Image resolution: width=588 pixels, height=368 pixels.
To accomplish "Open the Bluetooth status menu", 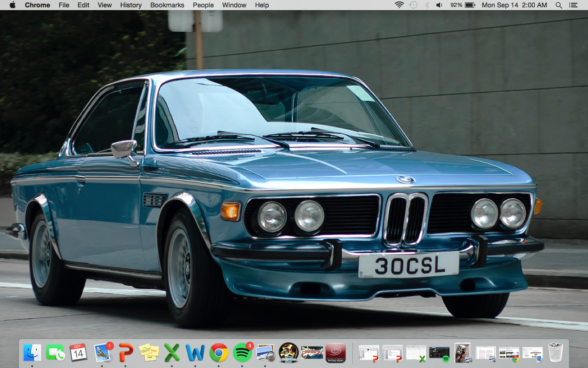I will (427, 5).
